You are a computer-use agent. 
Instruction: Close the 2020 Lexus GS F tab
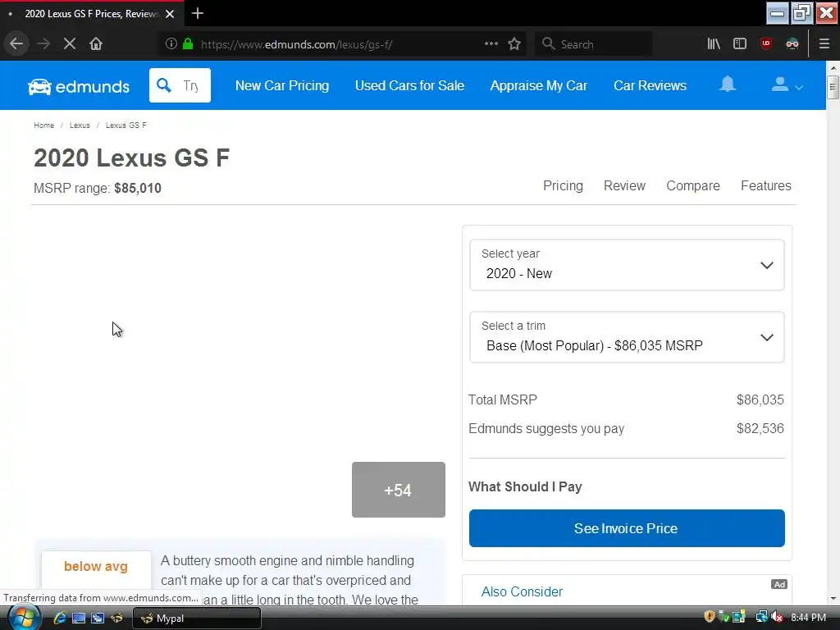[x=170, y=14]
